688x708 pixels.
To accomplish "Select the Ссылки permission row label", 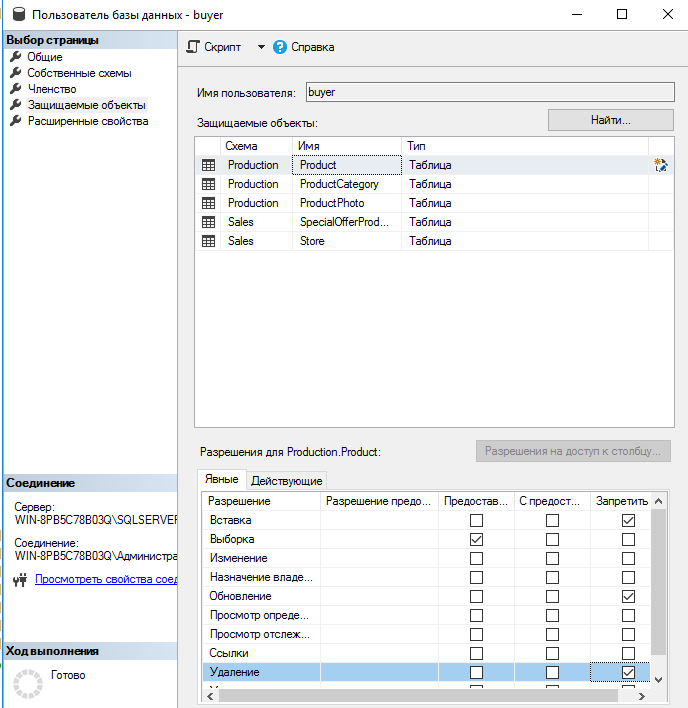I will [x=229, y=653].
